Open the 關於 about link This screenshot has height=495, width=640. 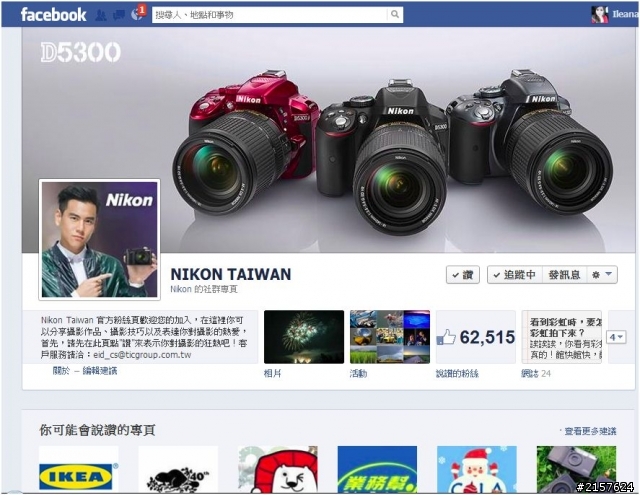click(x=61, y=371)
